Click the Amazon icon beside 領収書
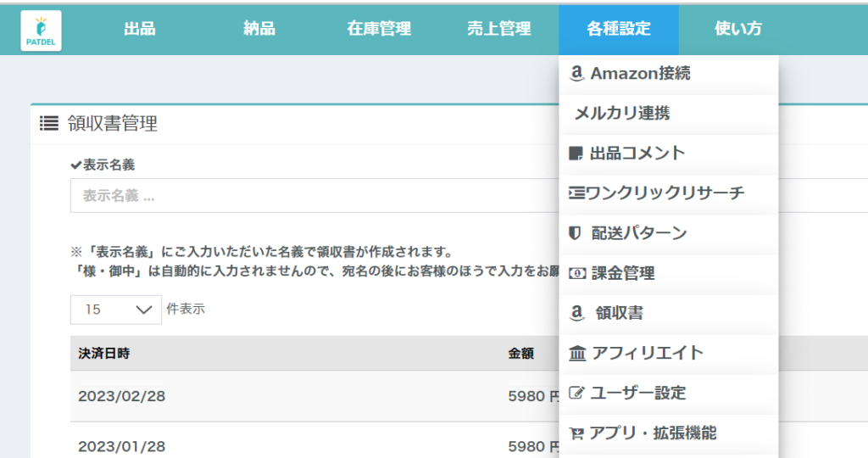The height and width of the screenshot is (458, 868). (x=576, y=314)
